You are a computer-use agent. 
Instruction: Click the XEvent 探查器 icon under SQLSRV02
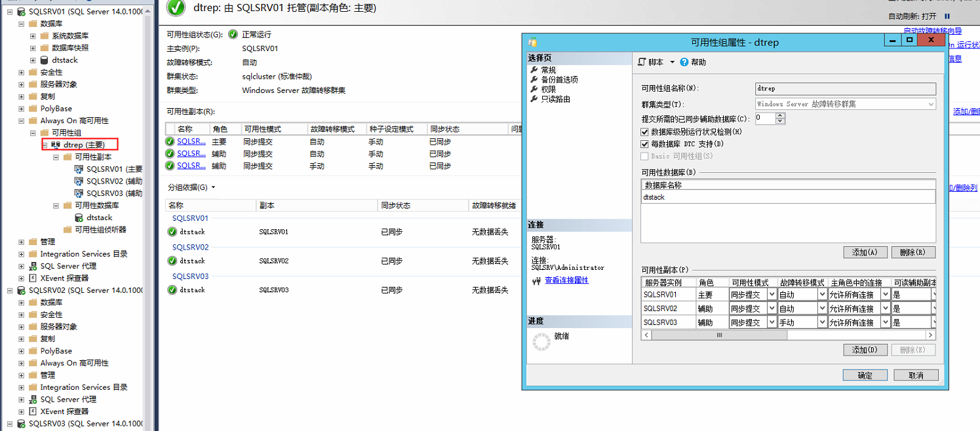[x=33, y=411]
